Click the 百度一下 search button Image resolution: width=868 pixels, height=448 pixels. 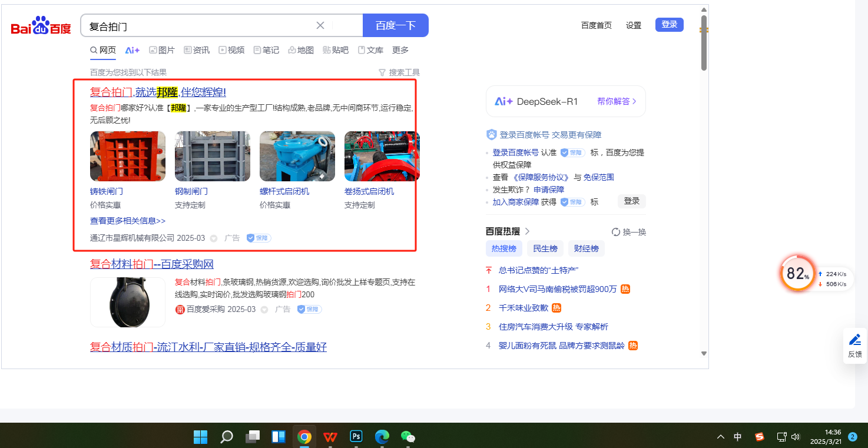pos(396,25)
